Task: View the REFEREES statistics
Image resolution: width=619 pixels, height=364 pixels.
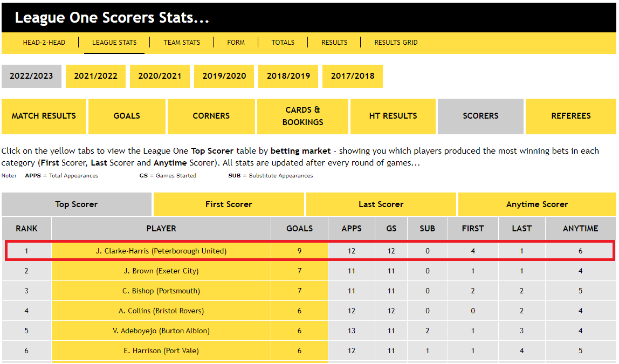Action: point(571,116)
